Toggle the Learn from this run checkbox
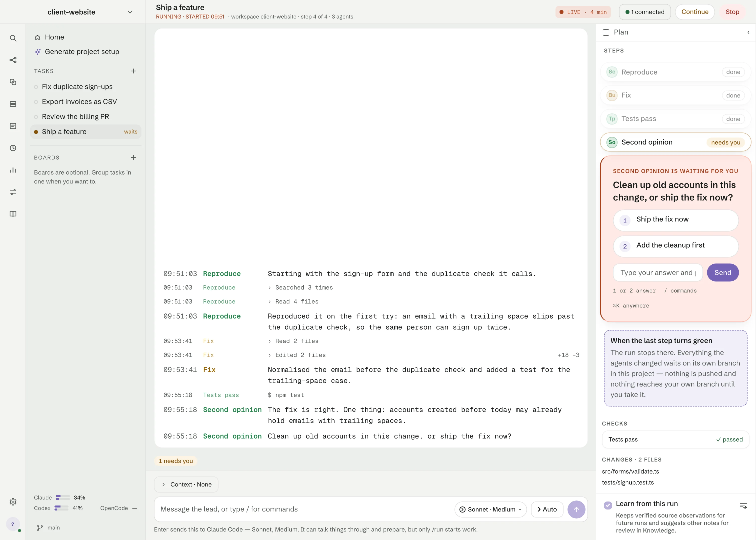The width and height of the screenshot is (756, 540). pos(608,505)
